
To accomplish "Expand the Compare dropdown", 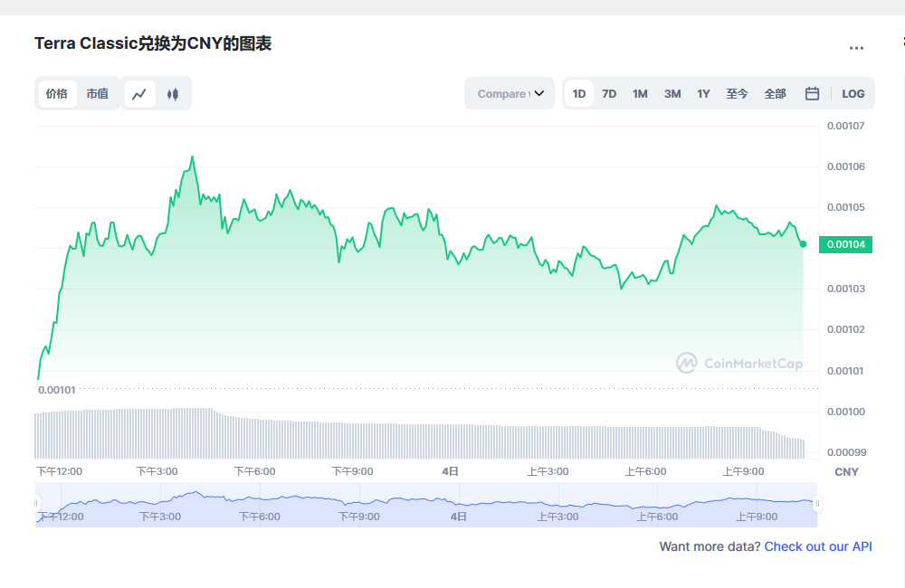I will pyautogui.click(x=510, y=93).
